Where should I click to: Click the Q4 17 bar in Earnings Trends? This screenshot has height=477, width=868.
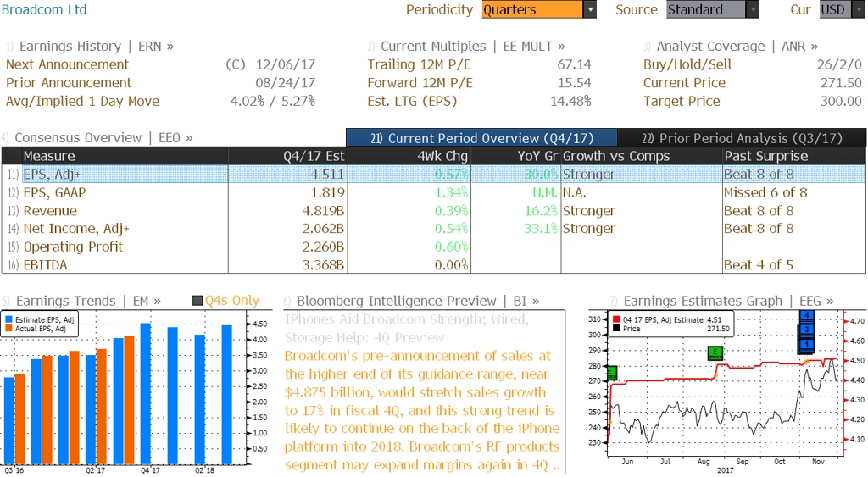[x=146, y=393]
